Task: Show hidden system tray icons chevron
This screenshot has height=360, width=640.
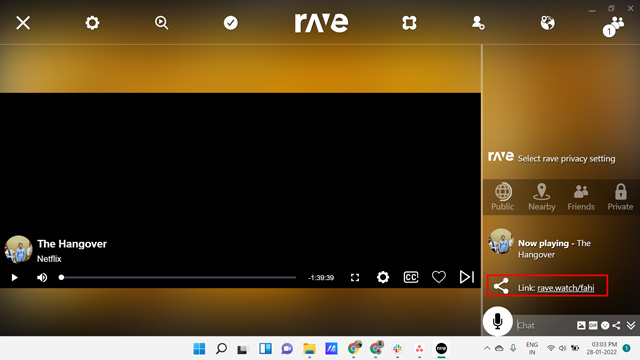Action: (487, 348)
